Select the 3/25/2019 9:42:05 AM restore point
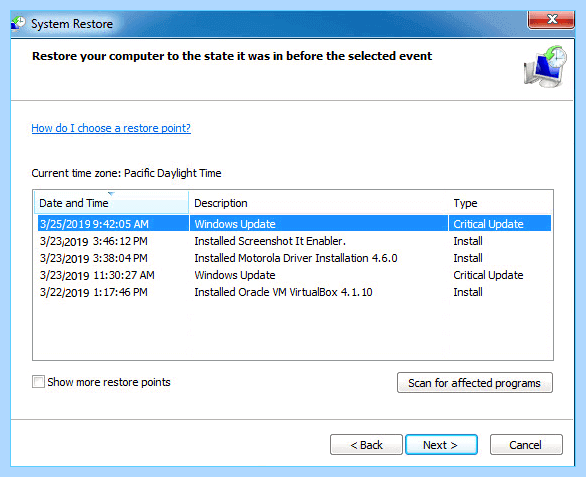The image size is (586, 477). point(294,224)
